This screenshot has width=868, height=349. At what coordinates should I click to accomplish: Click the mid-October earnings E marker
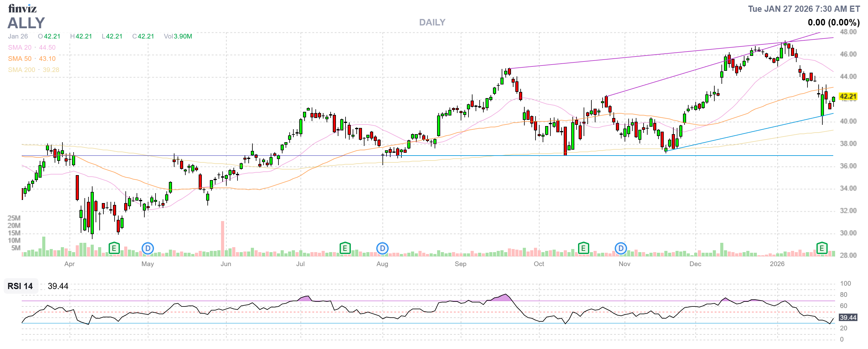pyautogui.click(x=583, y=248)
